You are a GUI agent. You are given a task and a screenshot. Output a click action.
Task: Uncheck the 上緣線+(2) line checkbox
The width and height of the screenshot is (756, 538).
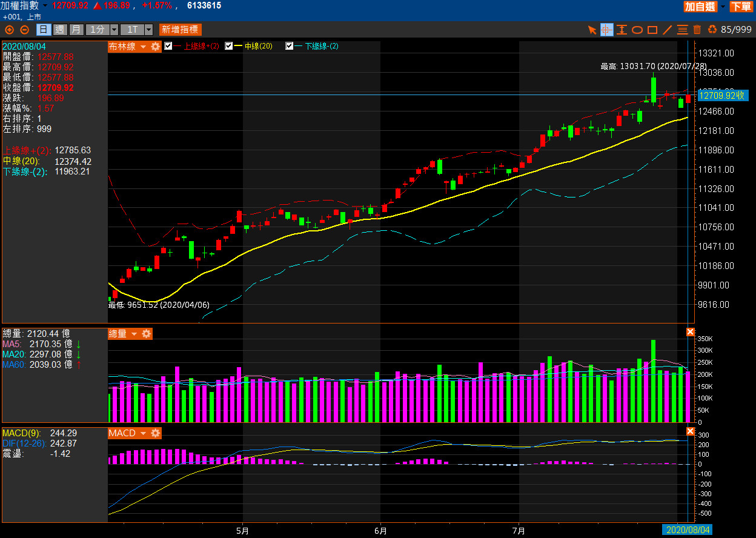(x=168, y=46)
